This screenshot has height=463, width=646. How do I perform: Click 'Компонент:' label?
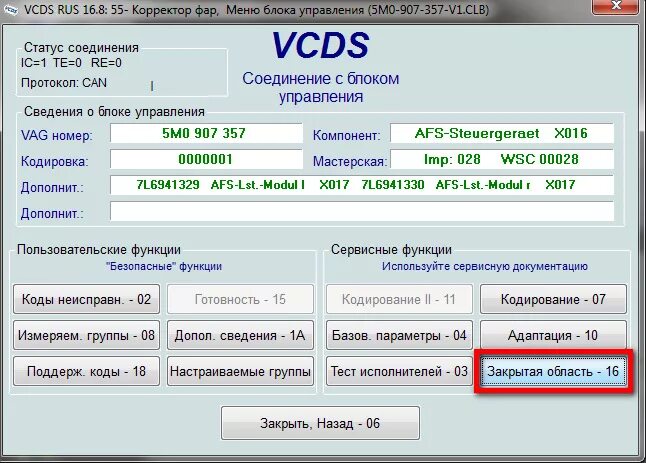346,135
